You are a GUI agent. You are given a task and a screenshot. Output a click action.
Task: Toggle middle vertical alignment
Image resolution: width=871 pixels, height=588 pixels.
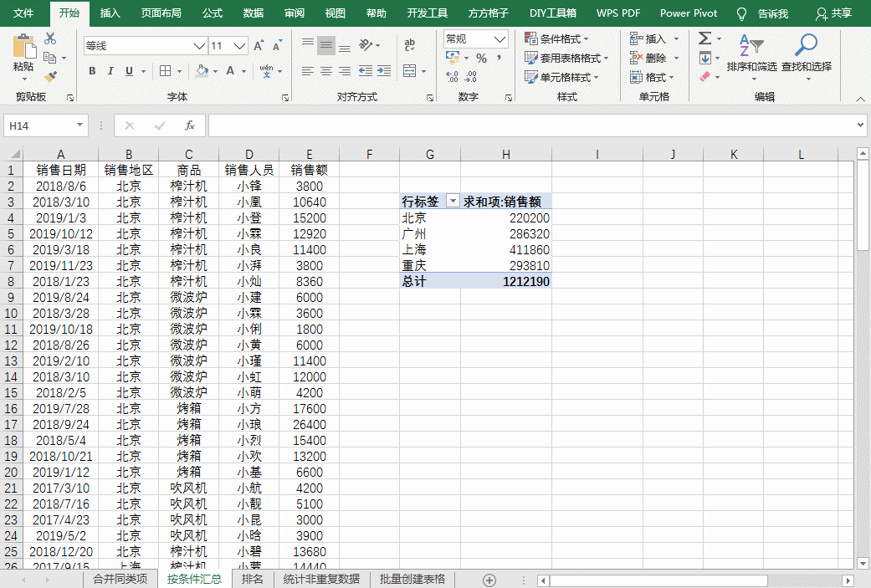click(326, 45)
